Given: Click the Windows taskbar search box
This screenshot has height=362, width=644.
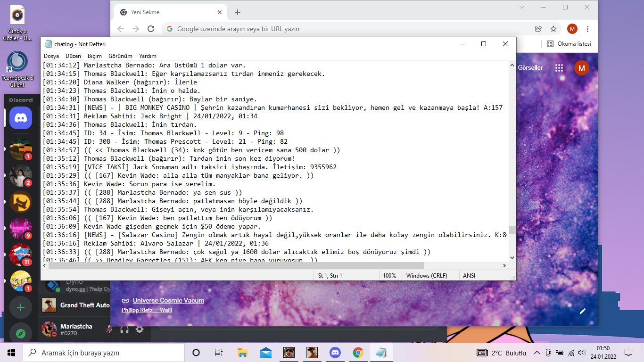Looking at the screenshot, I should [x=104, y=353].
